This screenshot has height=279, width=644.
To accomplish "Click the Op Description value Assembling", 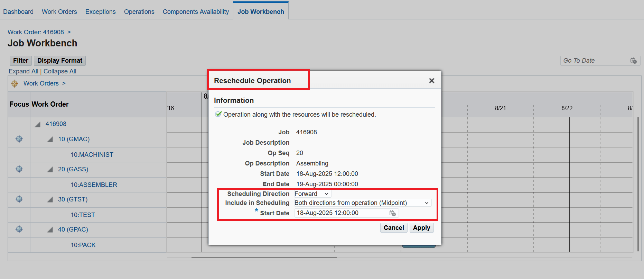I will pyautogui.click(x=312, y=163).
